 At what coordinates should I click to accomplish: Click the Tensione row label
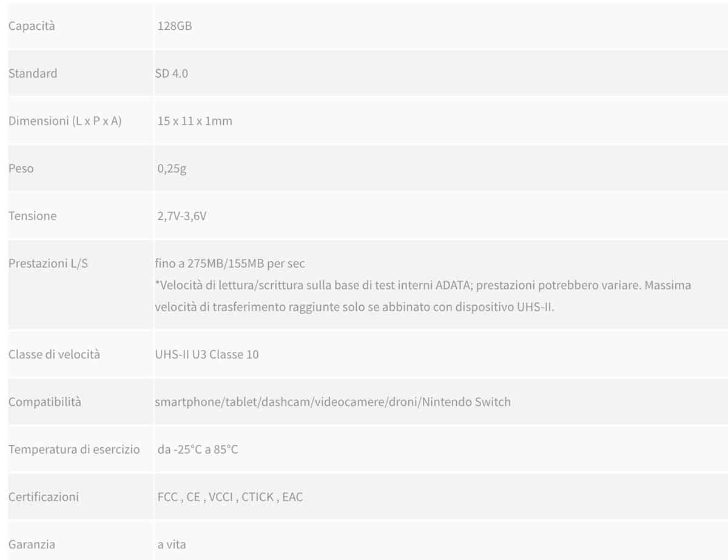click(x=32, y=216)
